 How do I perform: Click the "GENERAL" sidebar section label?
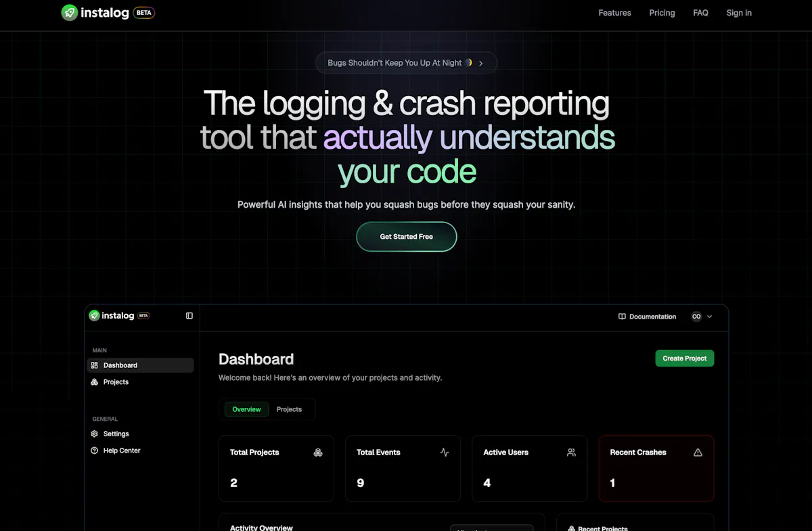105,419
